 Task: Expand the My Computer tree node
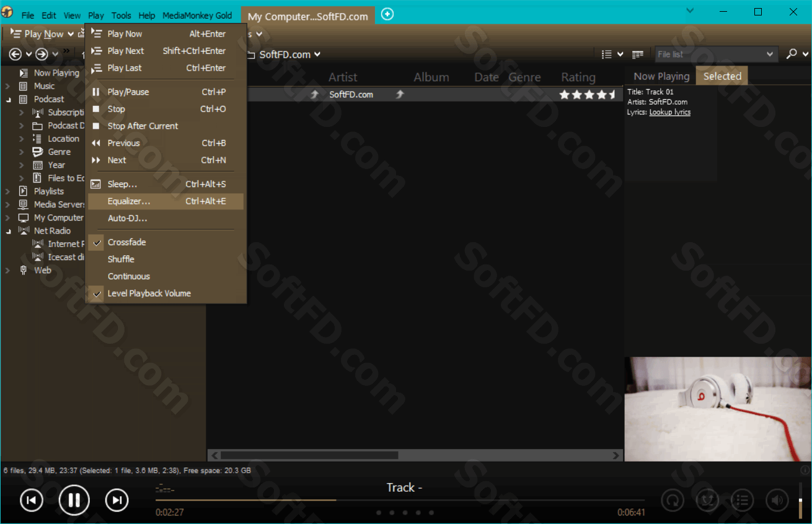[8, 218]
